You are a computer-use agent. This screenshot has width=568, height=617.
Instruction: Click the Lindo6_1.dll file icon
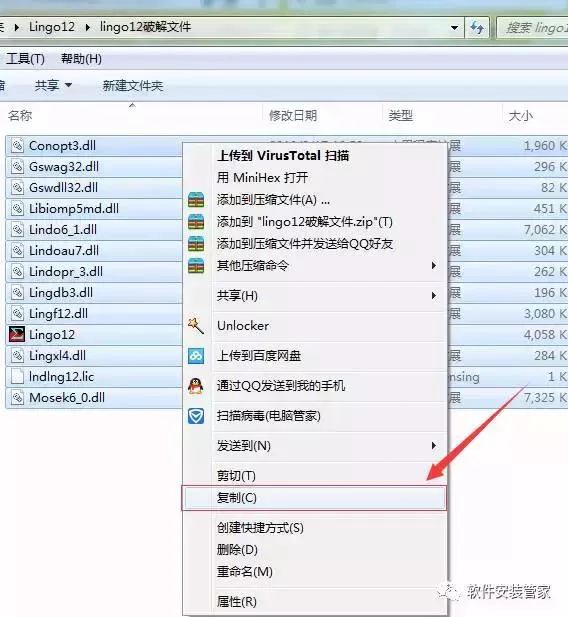[x=17, y=230]
